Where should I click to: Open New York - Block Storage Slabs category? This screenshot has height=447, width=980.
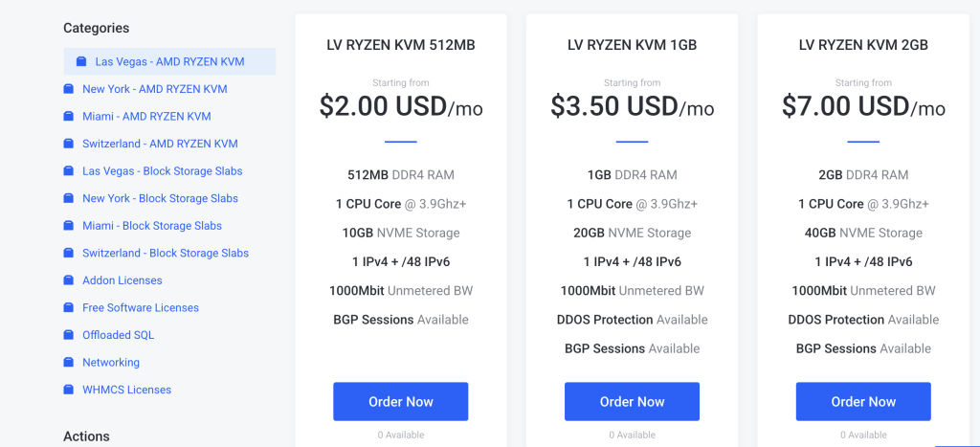(160, 198)
